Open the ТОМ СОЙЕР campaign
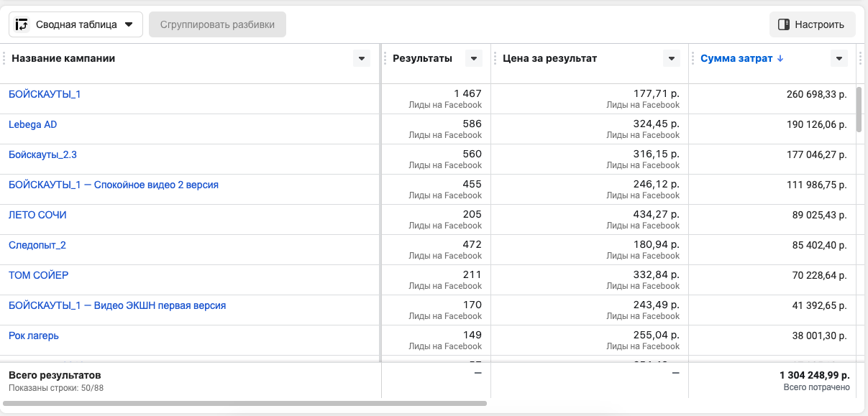Viewport: 868px width, 416px height. click(x=38, y=275)
